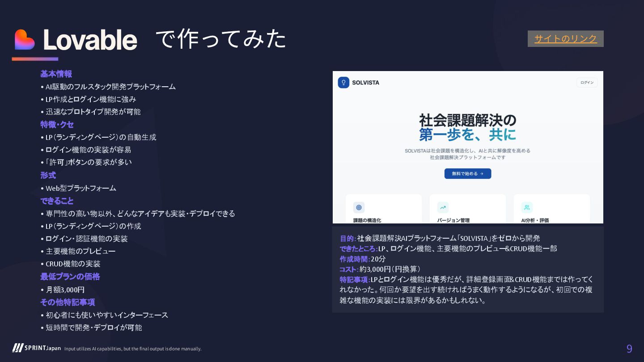This screenshot has height=362, width=644.
Task: Click 'CRUD機能の実装' bullet
Action: tap(70, 264)
